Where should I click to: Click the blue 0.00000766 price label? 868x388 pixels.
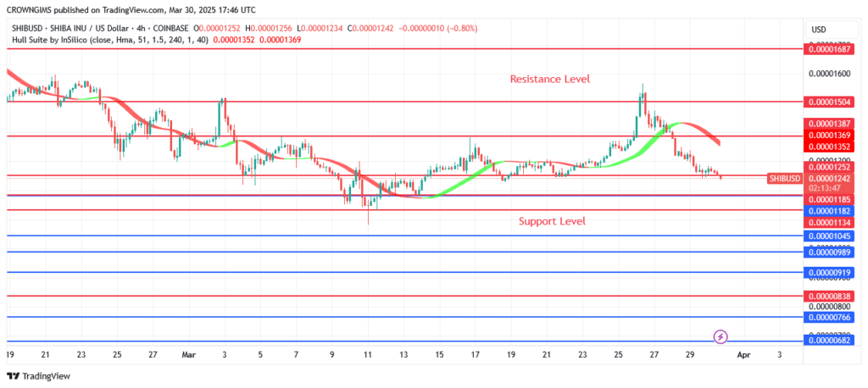(831, 317)
